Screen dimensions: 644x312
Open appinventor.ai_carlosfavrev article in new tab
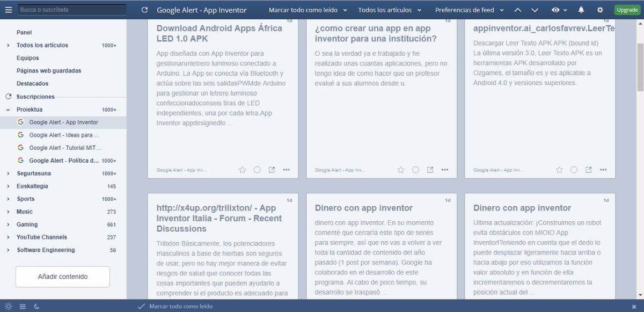click(x=588, y=170)
